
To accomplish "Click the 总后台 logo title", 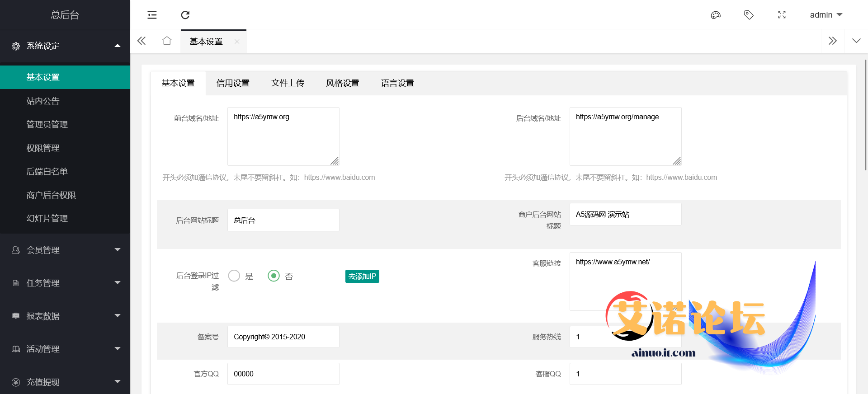I will (x=65, y=15).
